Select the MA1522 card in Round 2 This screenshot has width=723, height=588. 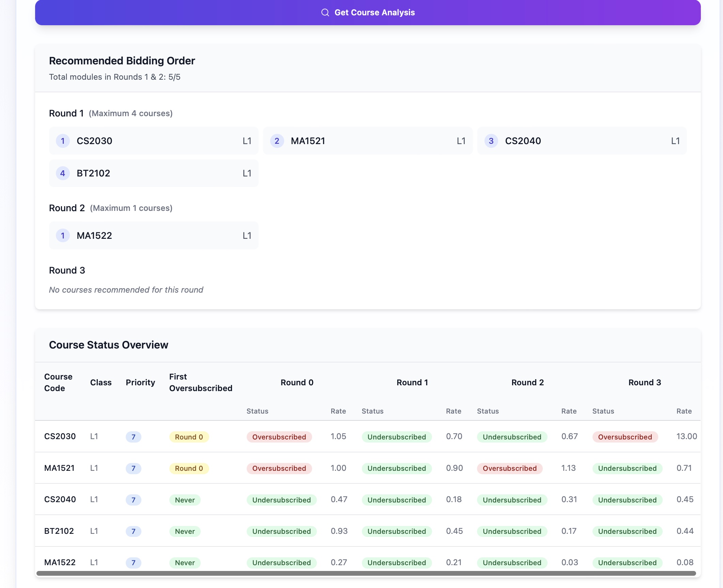[153, 235]
